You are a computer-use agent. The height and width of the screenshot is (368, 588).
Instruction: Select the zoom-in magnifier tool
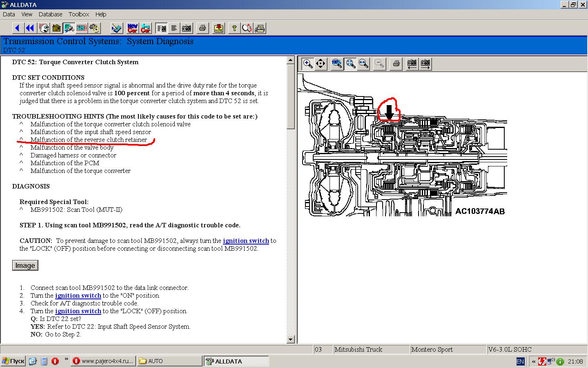pyautogui.click(x=307, y=64)
